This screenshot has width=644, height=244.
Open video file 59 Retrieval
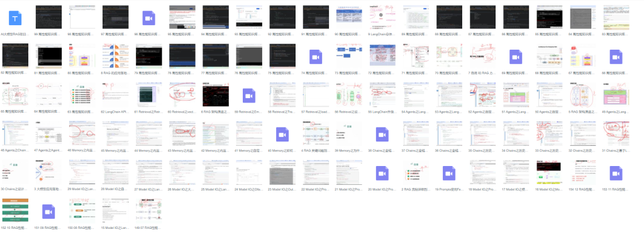249,96
